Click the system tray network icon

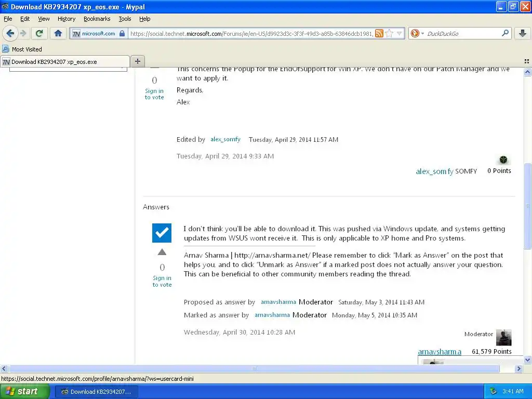pyautogui.click(x=493, y=391)
